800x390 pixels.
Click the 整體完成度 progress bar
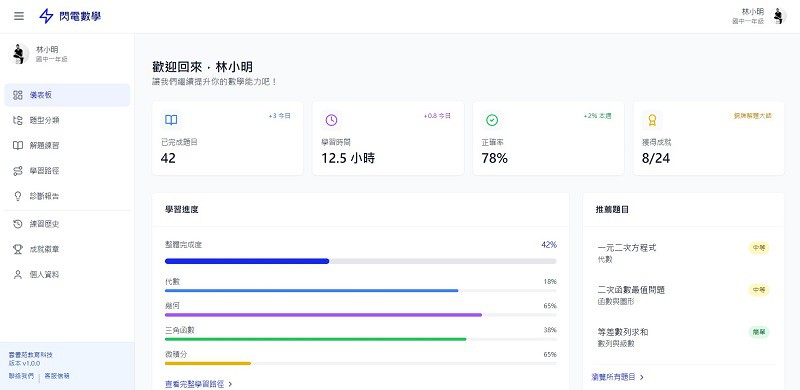point(361,261)
